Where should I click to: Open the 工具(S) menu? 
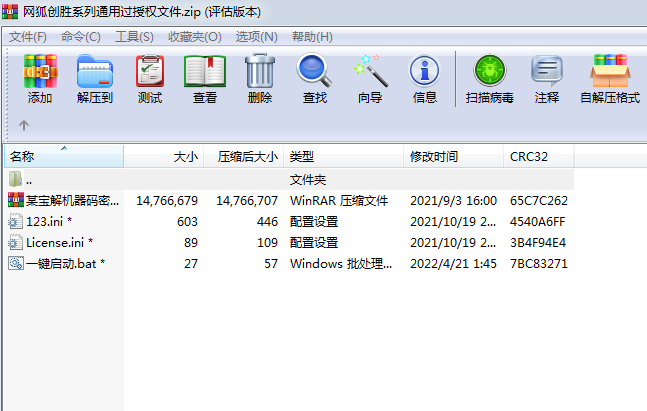(x=134, y=36)
